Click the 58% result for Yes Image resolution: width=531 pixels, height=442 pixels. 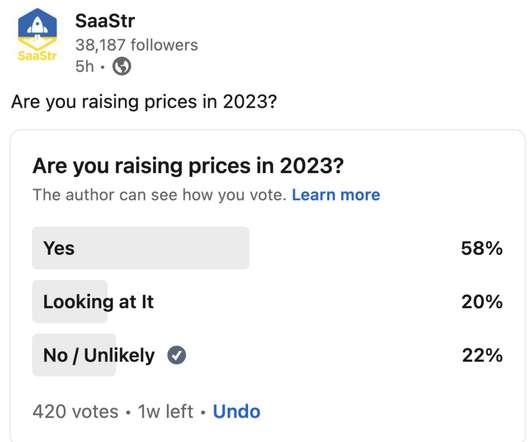482,248
